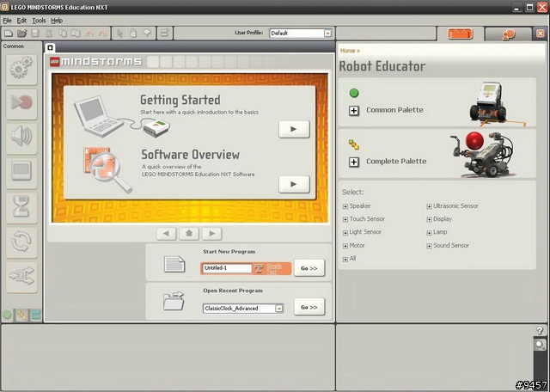Screen dimensions: 550x392
Task: Expand the Touch Sensor category
Action: pyautogui.click(x=345, y=220)
